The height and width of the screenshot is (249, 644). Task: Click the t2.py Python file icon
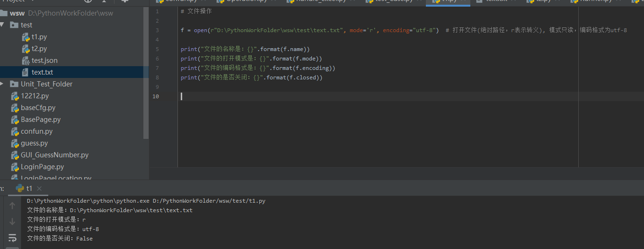pyautogui.click(x=26, y=49)
